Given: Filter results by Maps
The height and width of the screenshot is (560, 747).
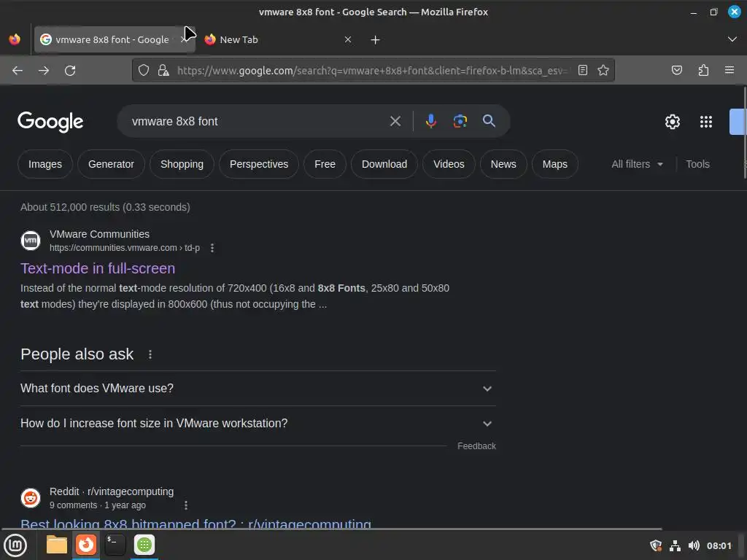Looking at the screenshot, I should (555, 164).
